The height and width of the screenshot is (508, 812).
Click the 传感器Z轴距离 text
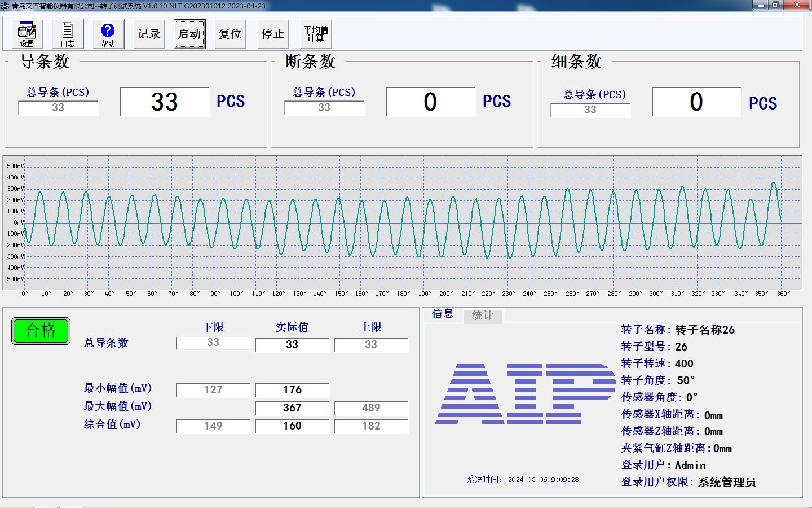click(672, 432)
